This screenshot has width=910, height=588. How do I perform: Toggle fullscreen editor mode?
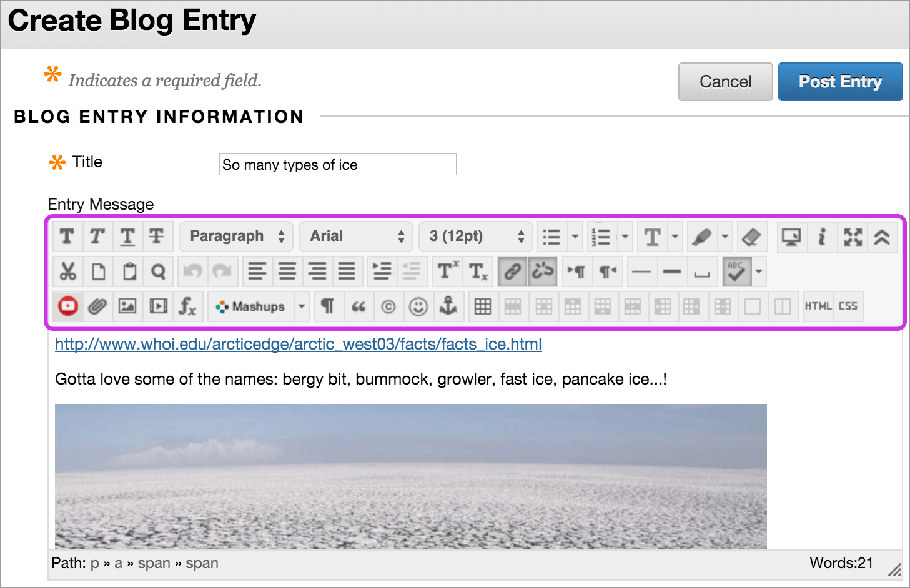853,237
